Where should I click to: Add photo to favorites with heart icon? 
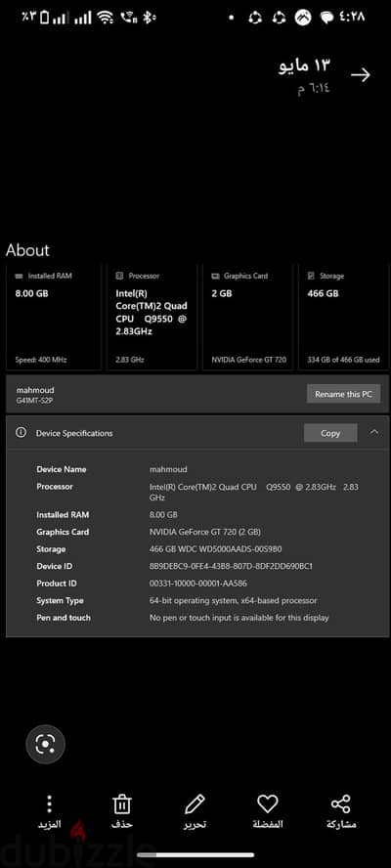(x=268, y=803)
